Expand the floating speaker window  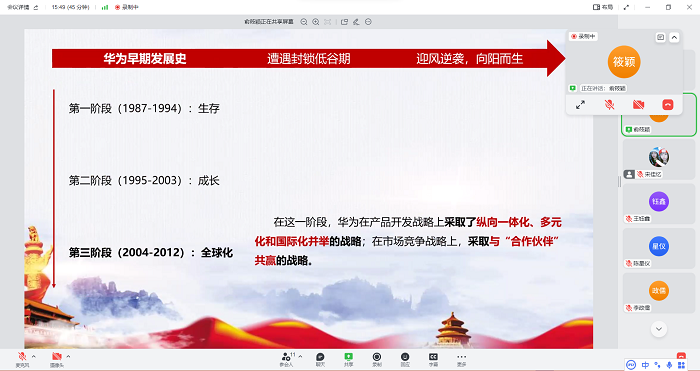point(580,105)
